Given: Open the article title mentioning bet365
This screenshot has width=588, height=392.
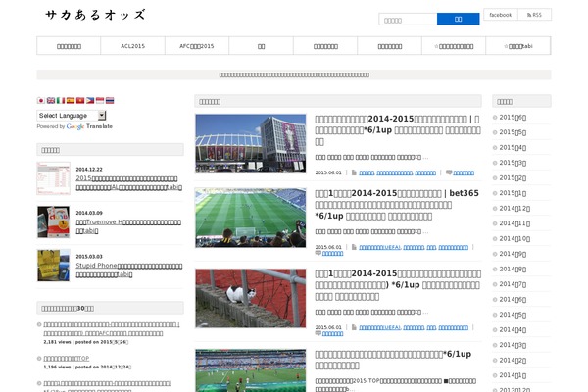Looking at the screenshot, I should point(397,205).
